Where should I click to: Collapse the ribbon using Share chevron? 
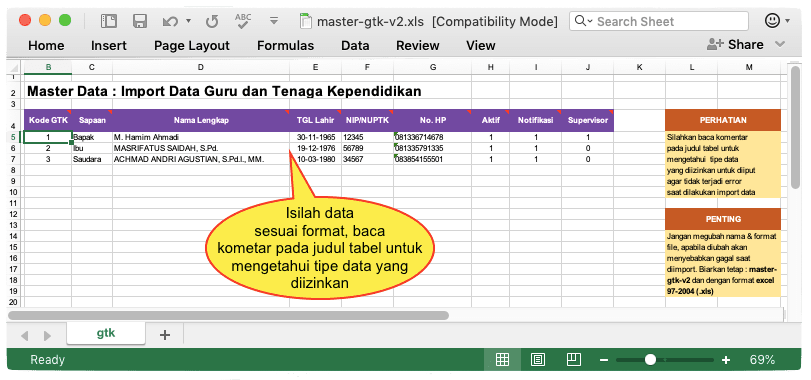pos(780,45)
